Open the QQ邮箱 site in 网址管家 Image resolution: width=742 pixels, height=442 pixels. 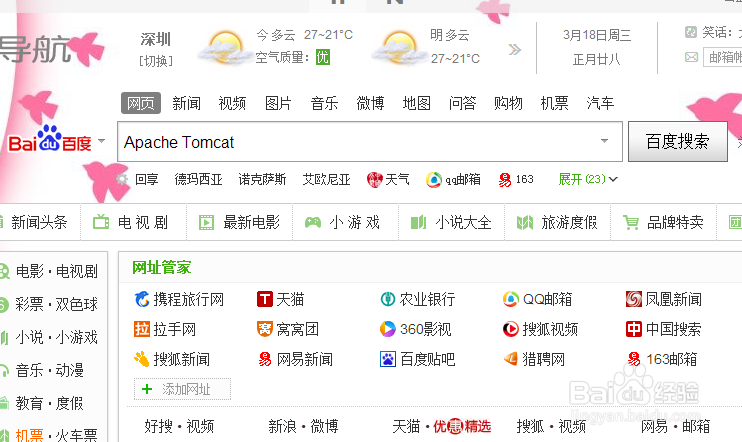point(538,299)
